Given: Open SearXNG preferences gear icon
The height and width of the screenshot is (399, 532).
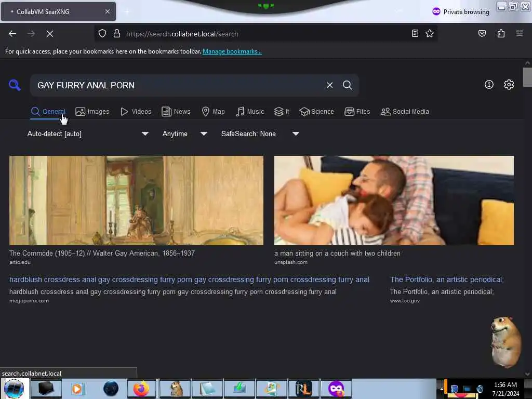Looking at the screenshot, I should pos(509,85).
